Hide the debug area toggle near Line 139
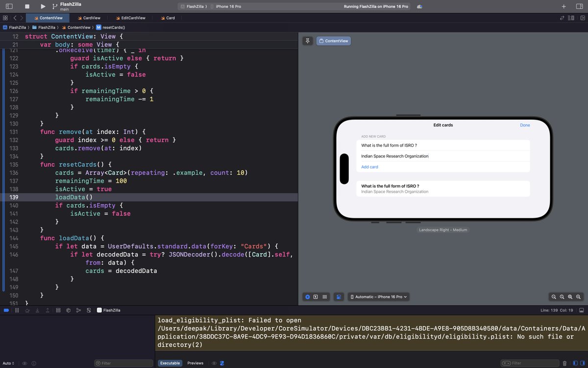The width and height of the screenshot is (588, 368). point(582,310)
